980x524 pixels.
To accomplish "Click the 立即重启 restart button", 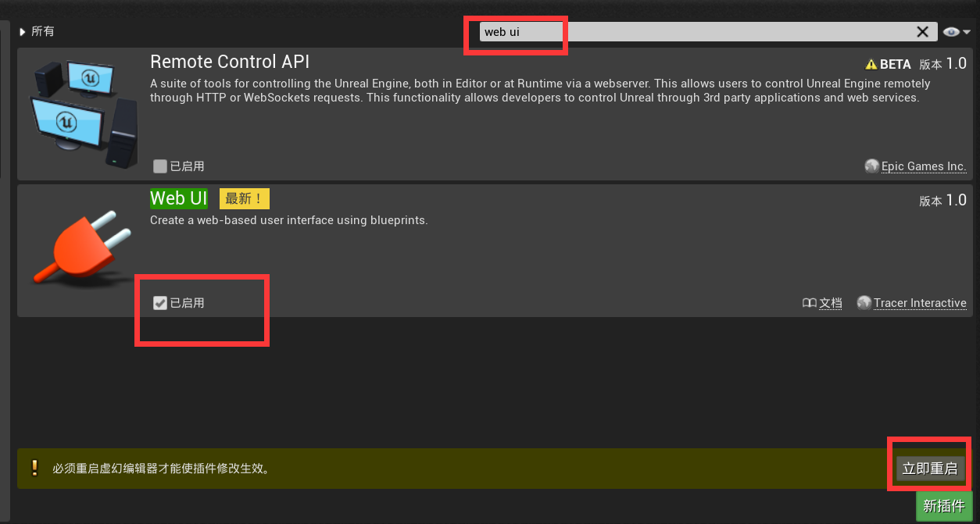I will [930, 469].
